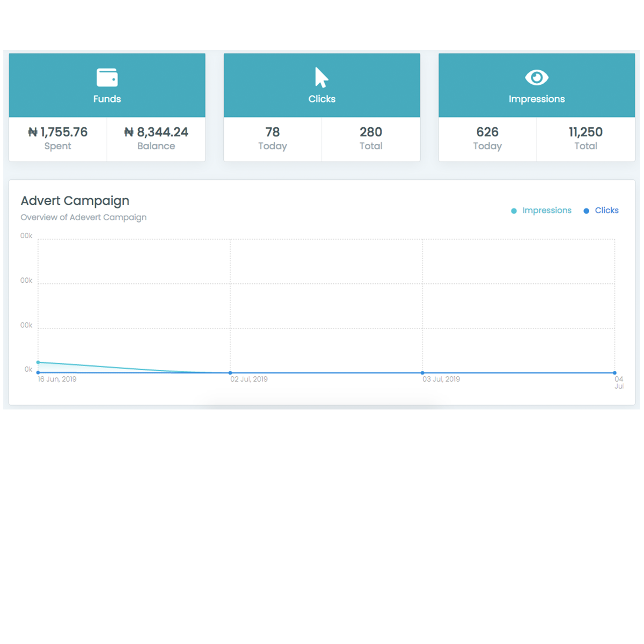Image resolution: width=644 pixels, height=644 pixels.
Task: Click the Advert Campaign chart title
Action: coord(75,201)
